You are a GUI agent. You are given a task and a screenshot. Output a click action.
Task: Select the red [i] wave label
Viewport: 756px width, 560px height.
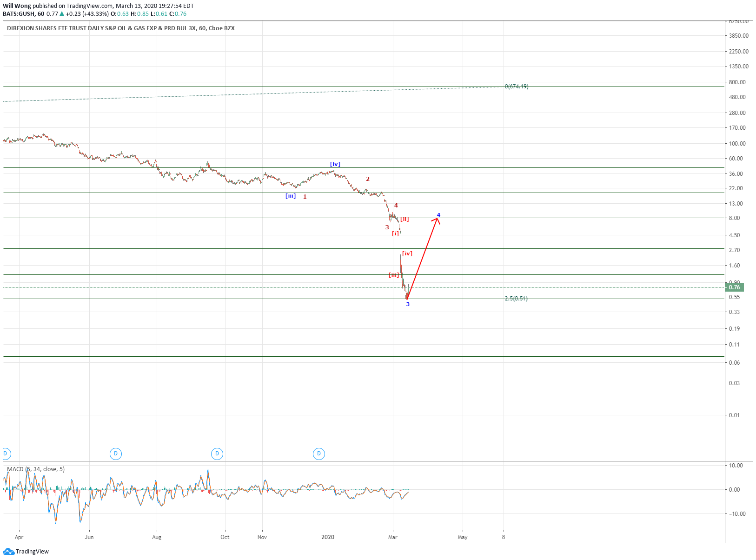click(x=396, y=233)
